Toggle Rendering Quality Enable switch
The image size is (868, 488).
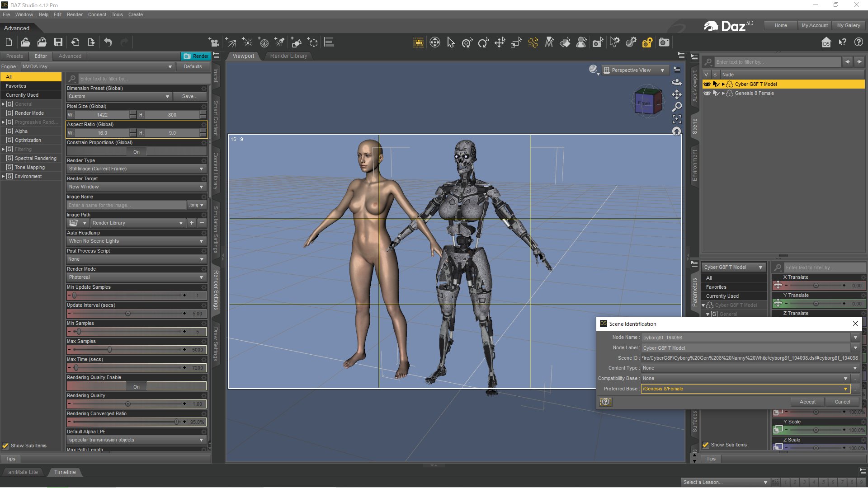point(137,386)
